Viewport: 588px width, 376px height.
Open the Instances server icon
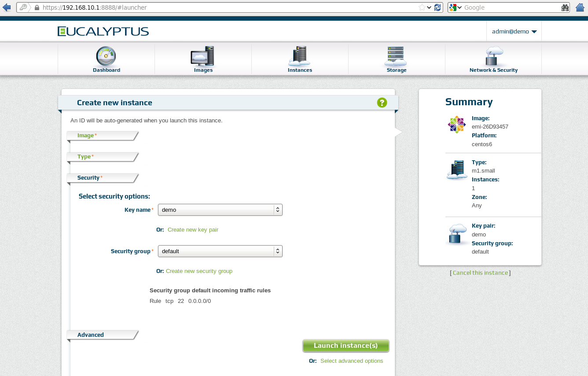pyautogui.click(x=299, y=56)
